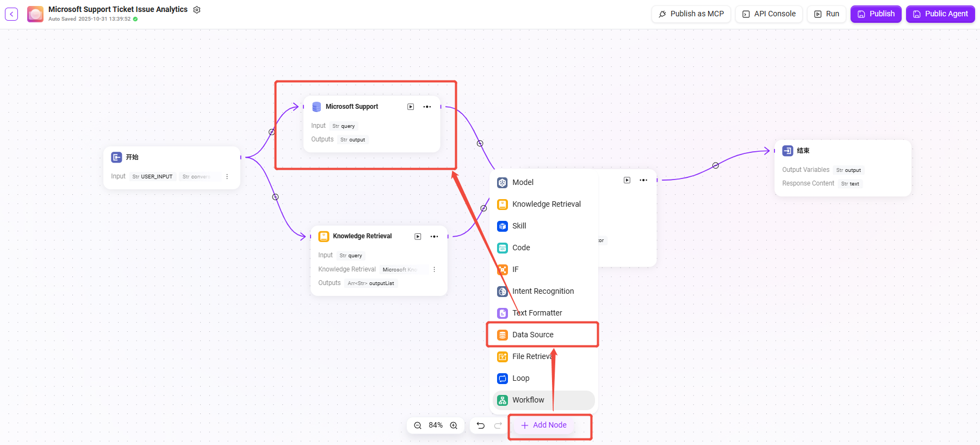
Task: Select Data Source from the node menu
Action: coord(532,335)
